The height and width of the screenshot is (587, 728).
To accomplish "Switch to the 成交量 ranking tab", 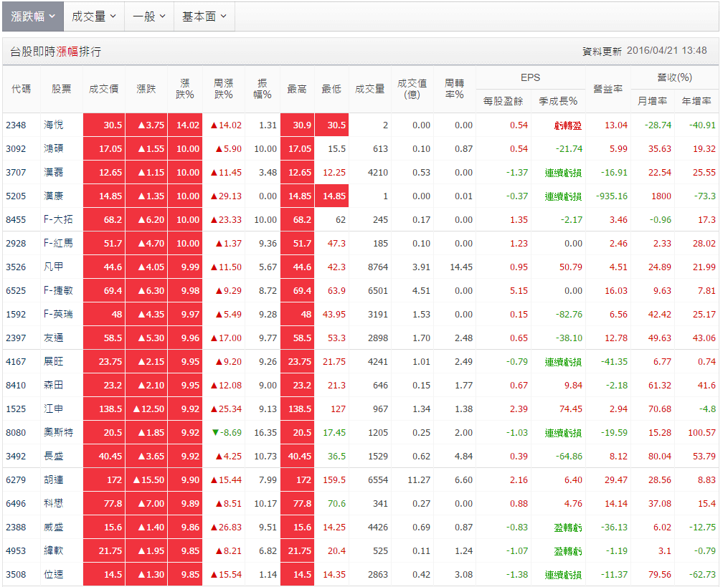I will click(x=92, y=16).
